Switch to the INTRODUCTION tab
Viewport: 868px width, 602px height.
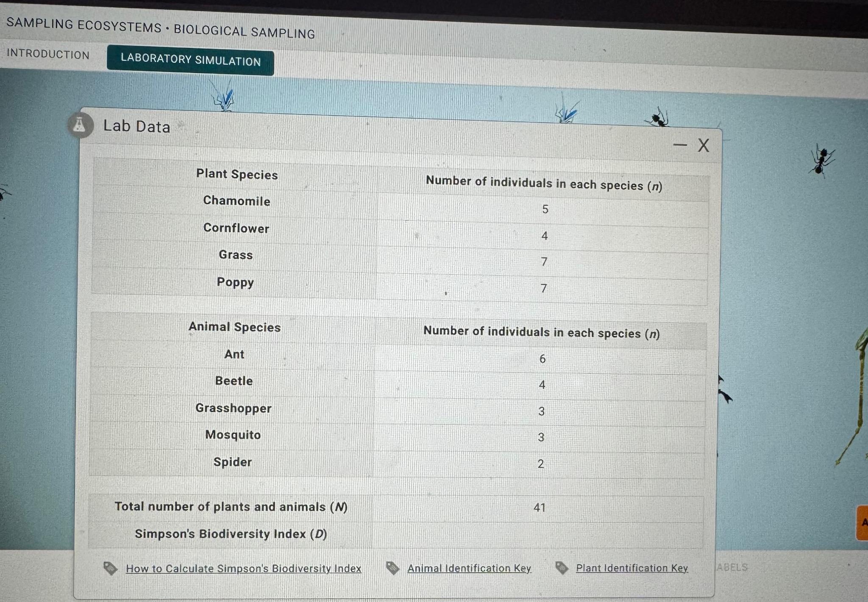tap(47, 54)
